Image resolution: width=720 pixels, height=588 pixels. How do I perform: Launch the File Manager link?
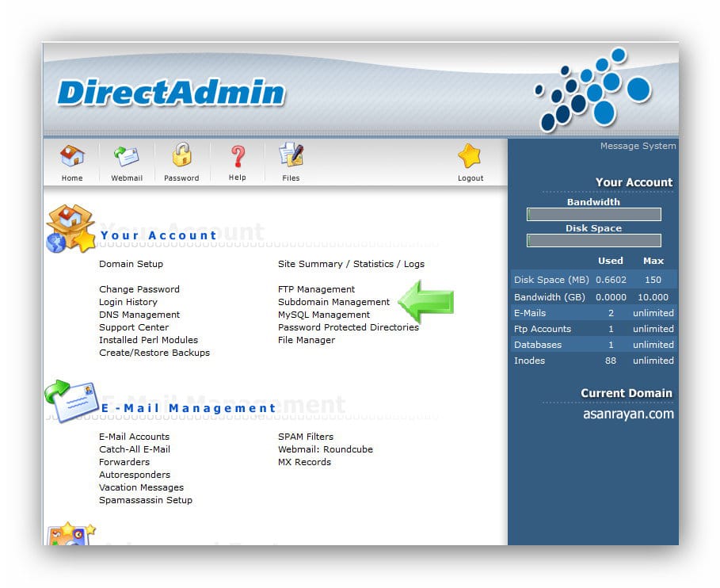(307, 340)
